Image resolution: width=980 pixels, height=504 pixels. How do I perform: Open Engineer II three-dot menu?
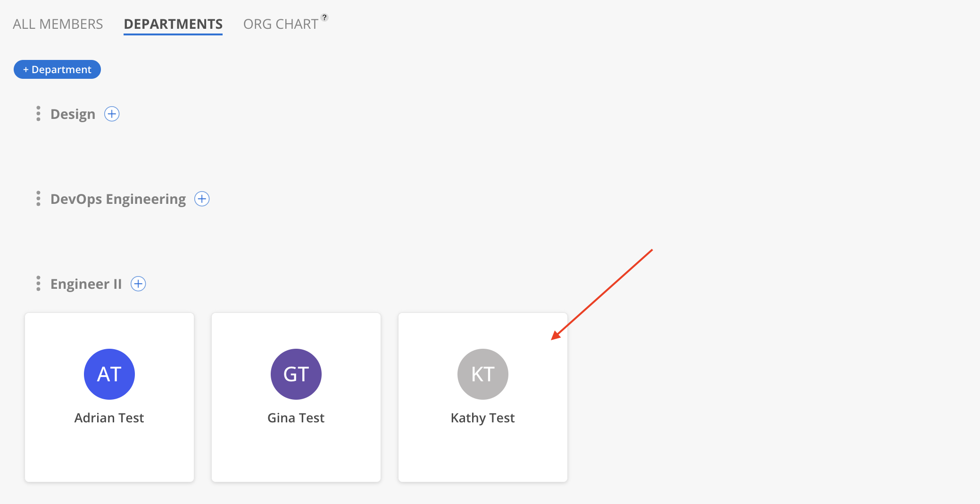click(38, 284)
